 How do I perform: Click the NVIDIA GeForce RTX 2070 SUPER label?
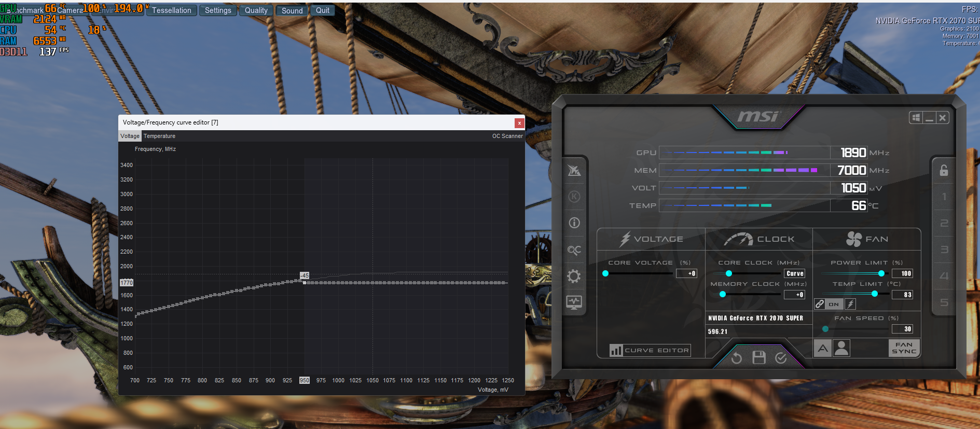coord(755,318)
